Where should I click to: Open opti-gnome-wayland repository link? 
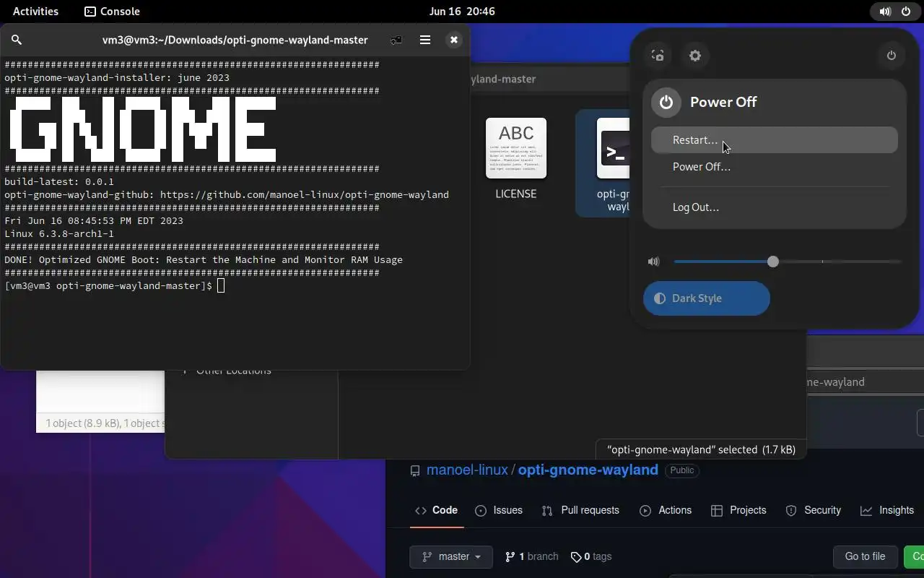point(588,470)
